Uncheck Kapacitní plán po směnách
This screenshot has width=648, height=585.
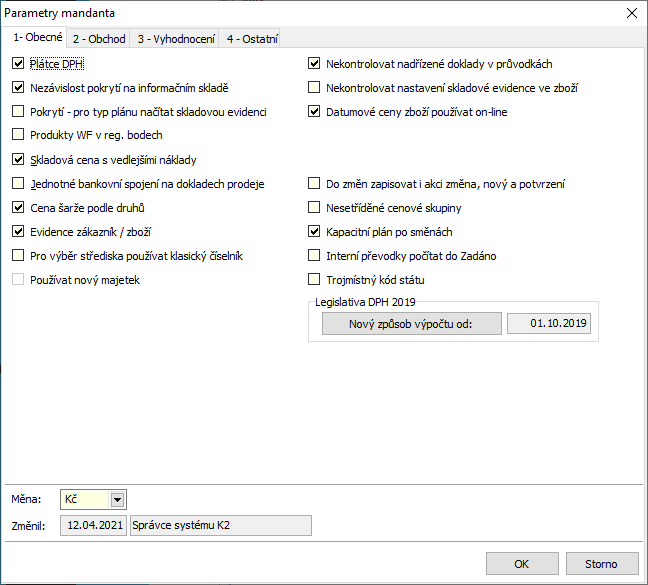(x=314, y=231)
